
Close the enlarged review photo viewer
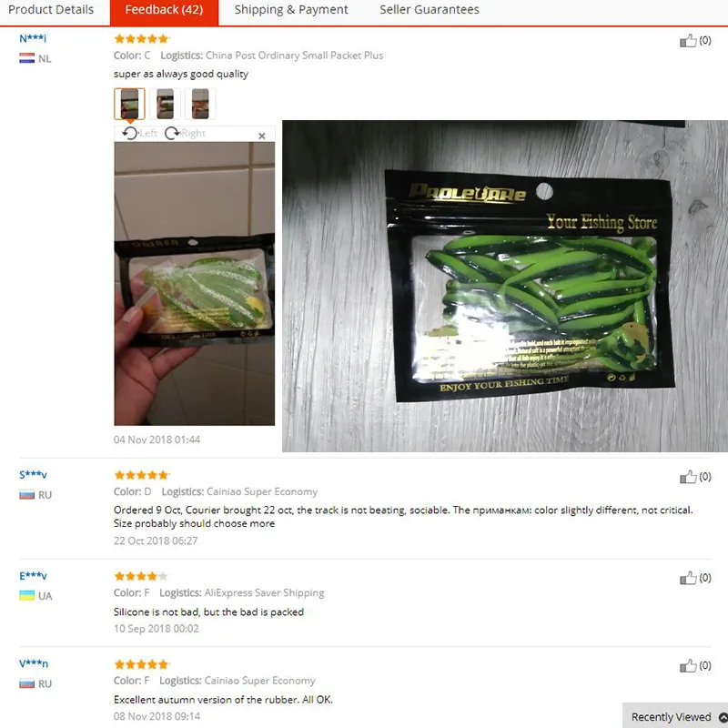[x=262, y=136]
